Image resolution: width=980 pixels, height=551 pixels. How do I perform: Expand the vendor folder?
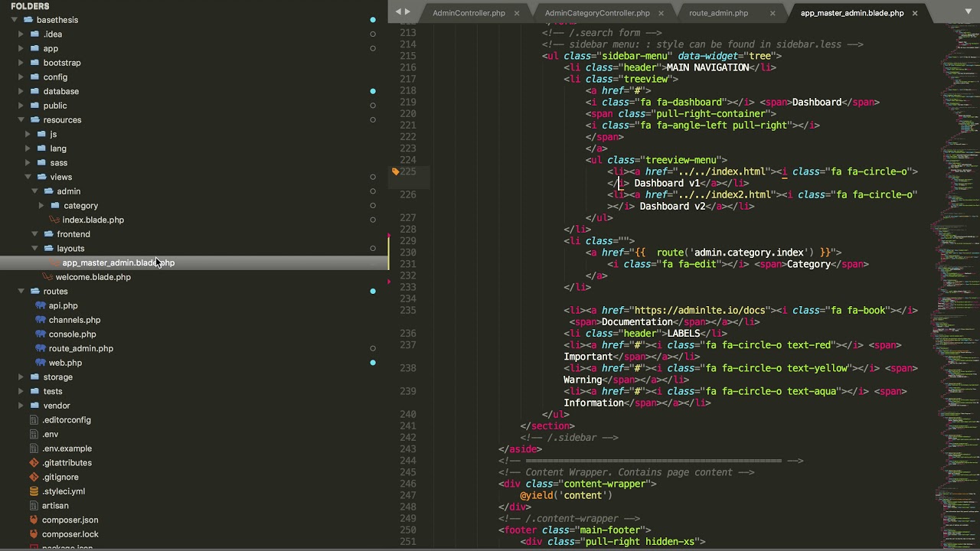click(x=21, y=406)
